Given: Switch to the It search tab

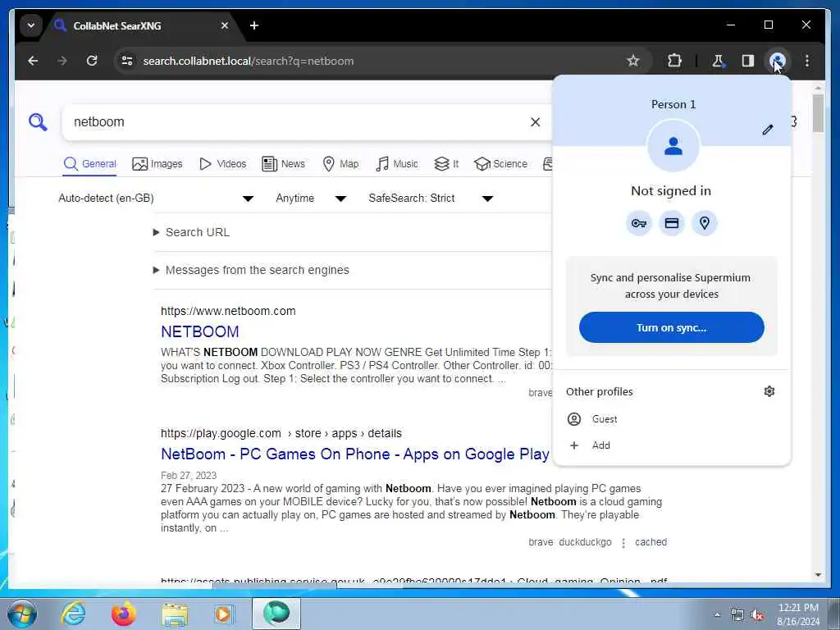Looking at the screenshot, I should 446,164.
